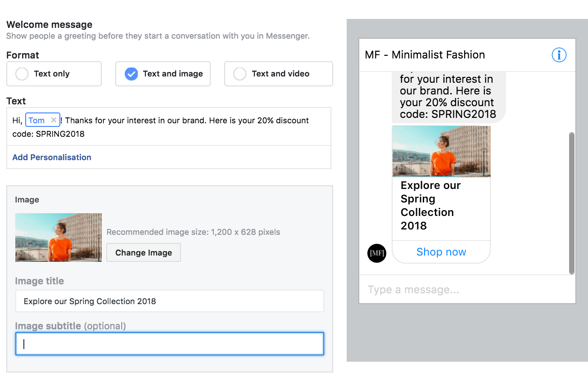Click the Messenger preview vertical scrollbar
The width and height of the screenshot is (588, 386).
tap(572, 202)
